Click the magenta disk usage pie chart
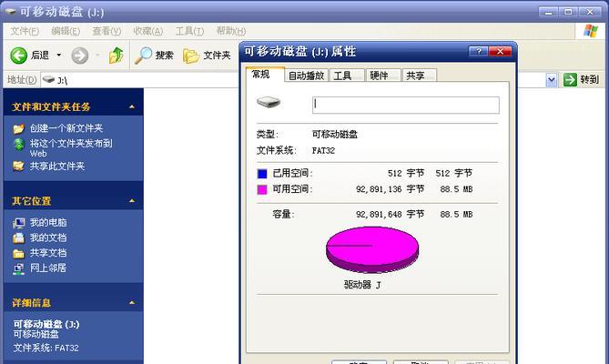 (x=372, y=249)
